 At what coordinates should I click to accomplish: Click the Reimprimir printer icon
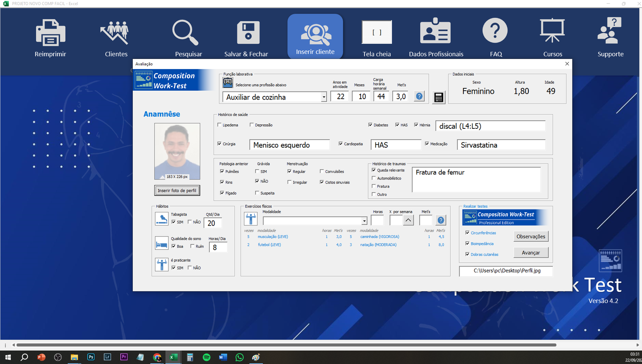coord(50,33)
